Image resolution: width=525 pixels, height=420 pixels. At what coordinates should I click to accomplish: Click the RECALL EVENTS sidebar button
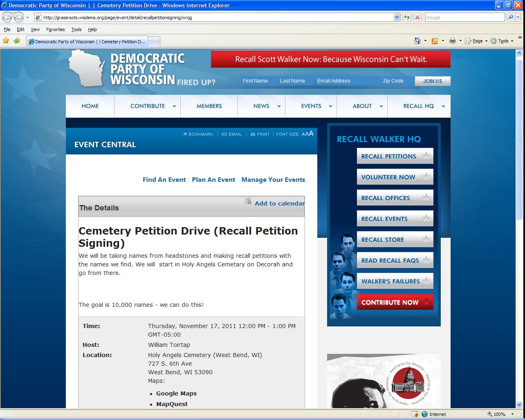click(x=395, y=219)
